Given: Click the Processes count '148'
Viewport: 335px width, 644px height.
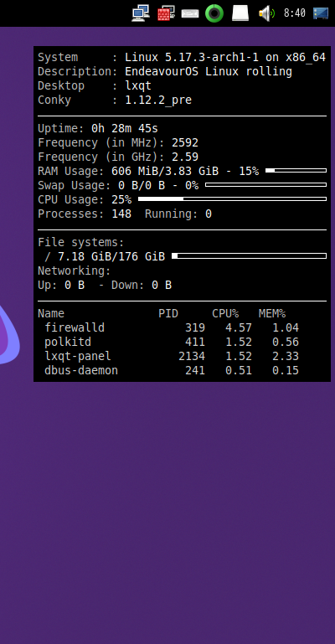Looking at the screenshot, I should click(121, 214).
